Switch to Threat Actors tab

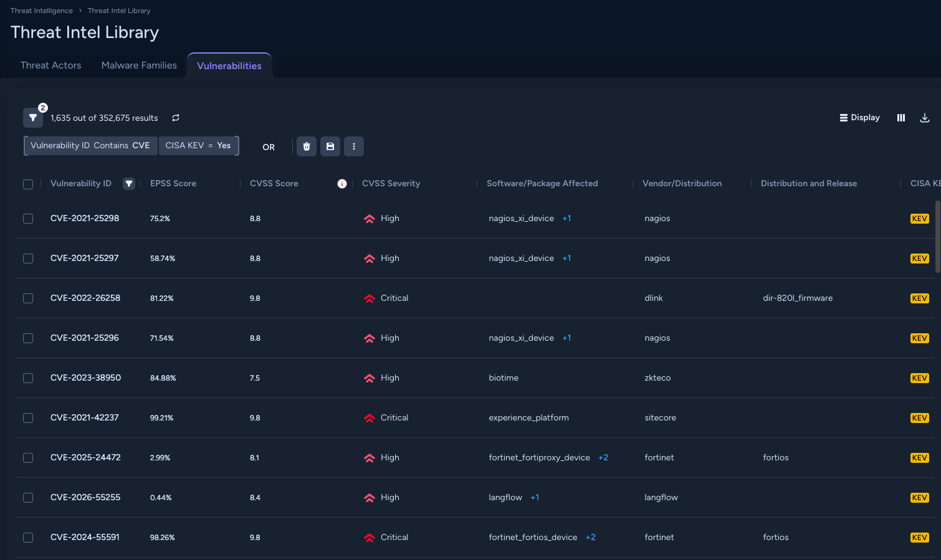point(51,65)
